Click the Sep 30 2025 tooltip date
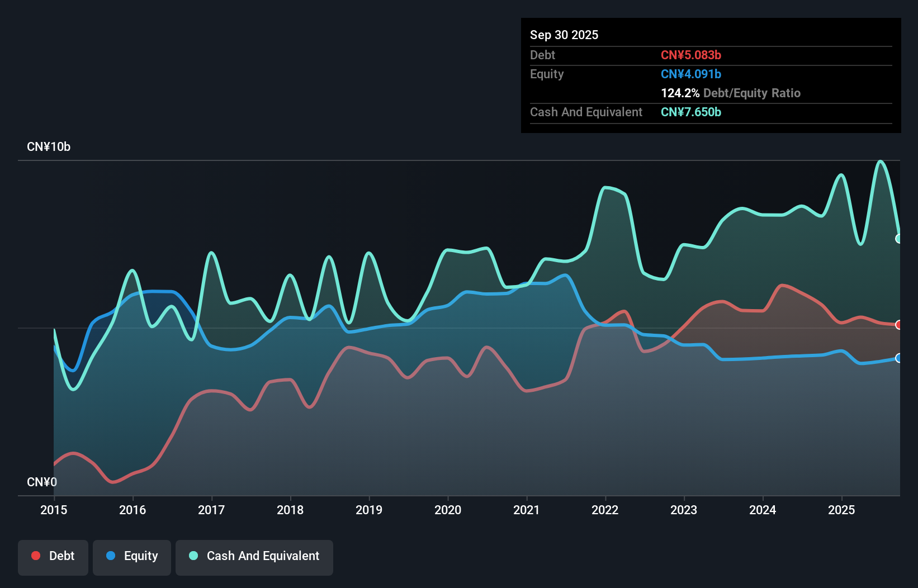Image resolution: width=918 pixels, height=588 pixels. click(x=564, y=35)
